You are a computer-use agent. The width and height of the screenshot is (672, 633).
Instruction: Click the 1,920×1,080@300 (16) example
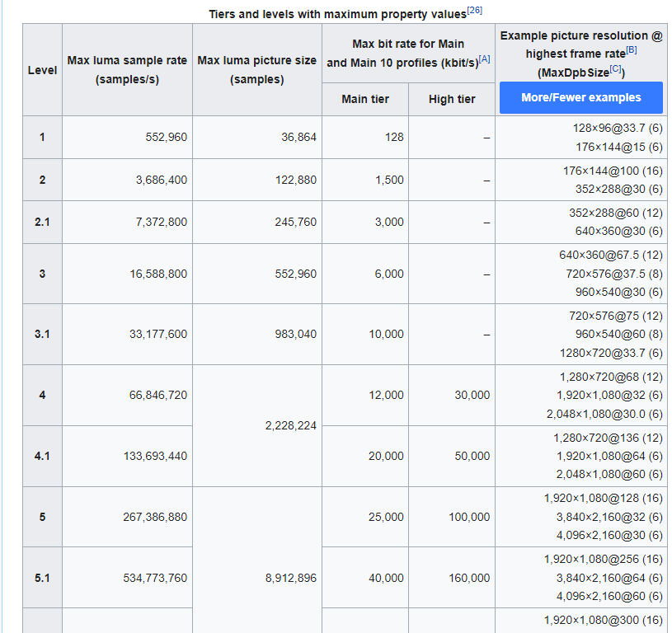point(604,620)
